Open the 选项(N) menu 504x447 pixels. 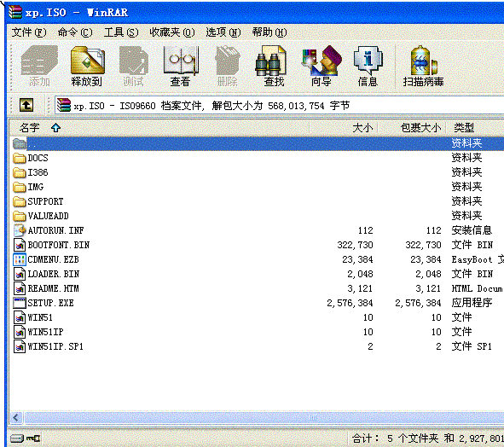point(223,32)
